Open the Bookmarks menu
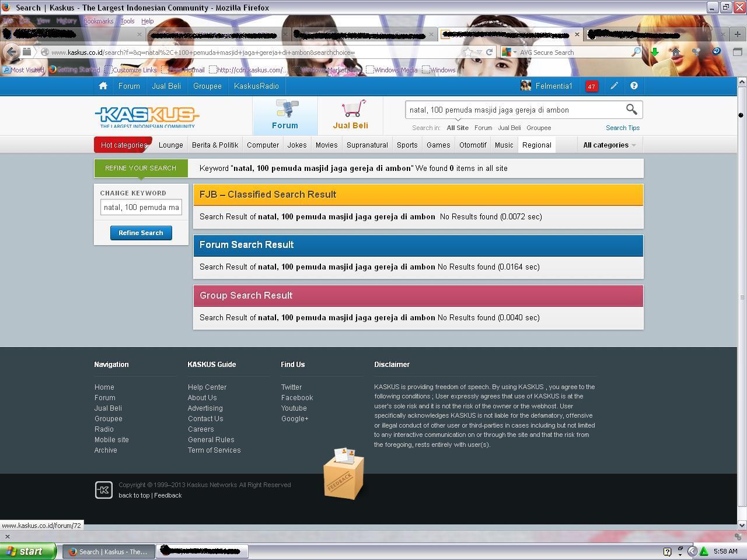 (98, 21)
